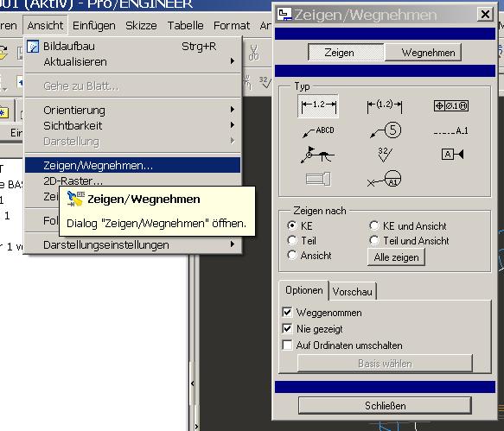Select the datum target icon A1

[x=385, y=179]
